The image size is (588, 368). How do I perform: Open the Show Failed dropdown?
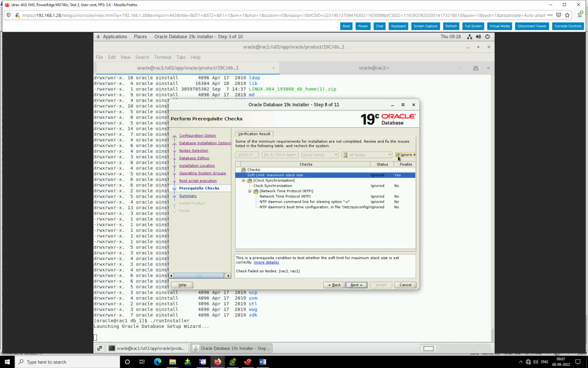tap(320, 155)
